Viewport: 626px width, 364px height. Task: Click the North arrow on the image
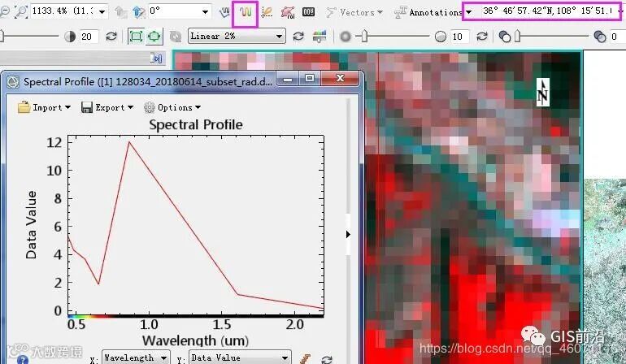(542, 92)
